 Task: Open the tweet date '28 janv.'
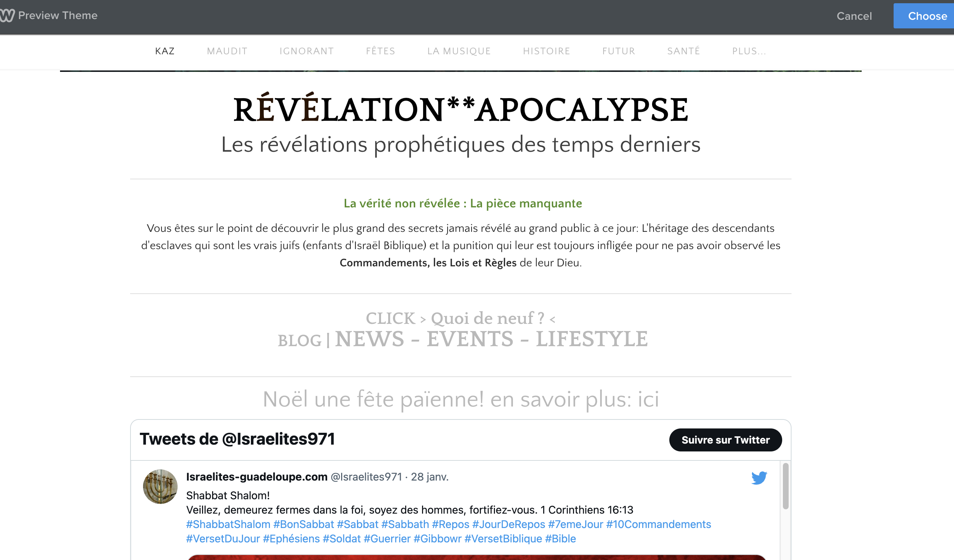430,477
